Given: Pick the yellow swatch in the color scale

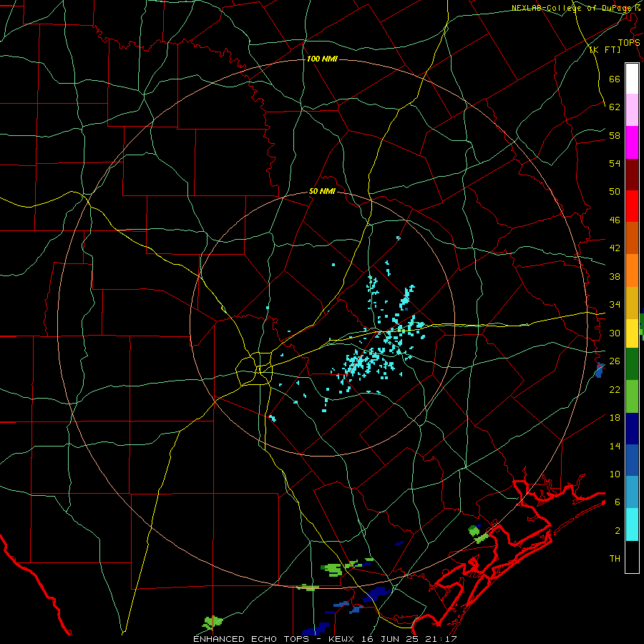Looking at the screenshot, I should click(x=632, y=333).
